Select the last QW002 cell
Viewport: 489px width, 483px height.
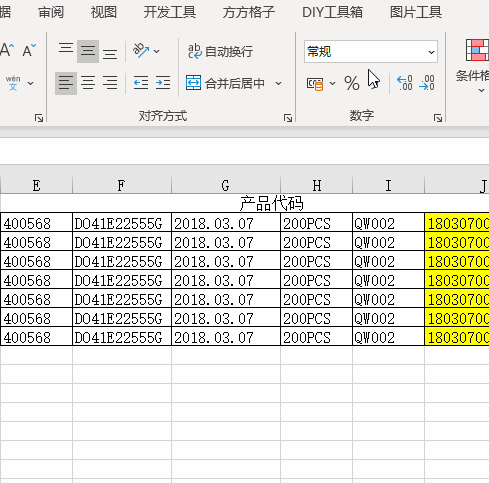click(388, 336)
